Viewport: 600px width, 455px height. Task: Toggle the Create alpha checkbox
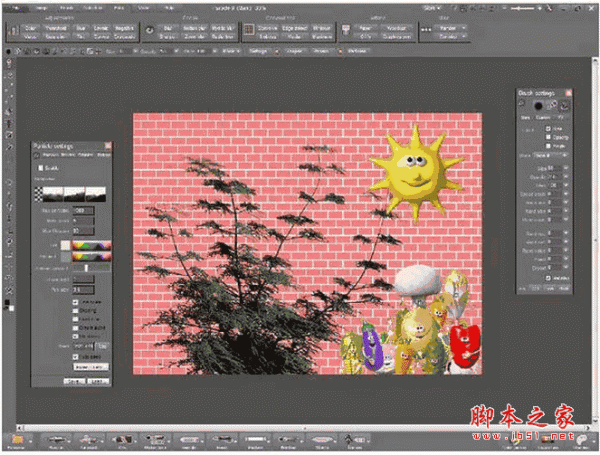pyautogui.click(x=75, y=328)
